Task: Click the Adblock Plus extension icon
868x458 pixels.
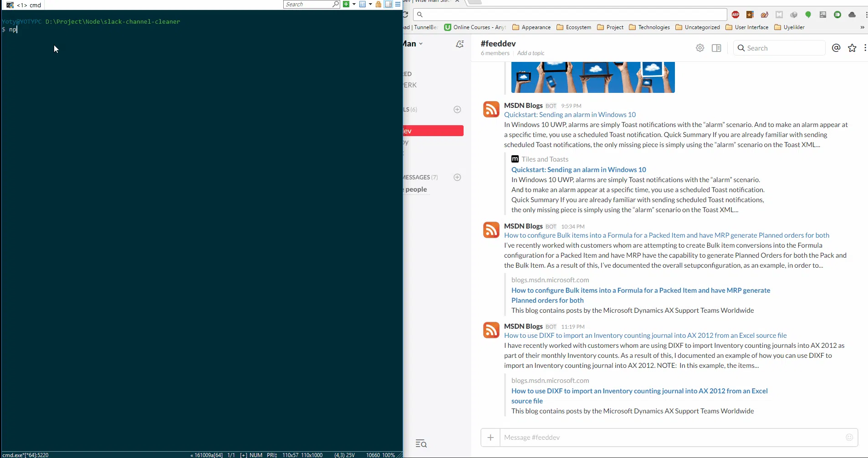Action: [735, 15]
